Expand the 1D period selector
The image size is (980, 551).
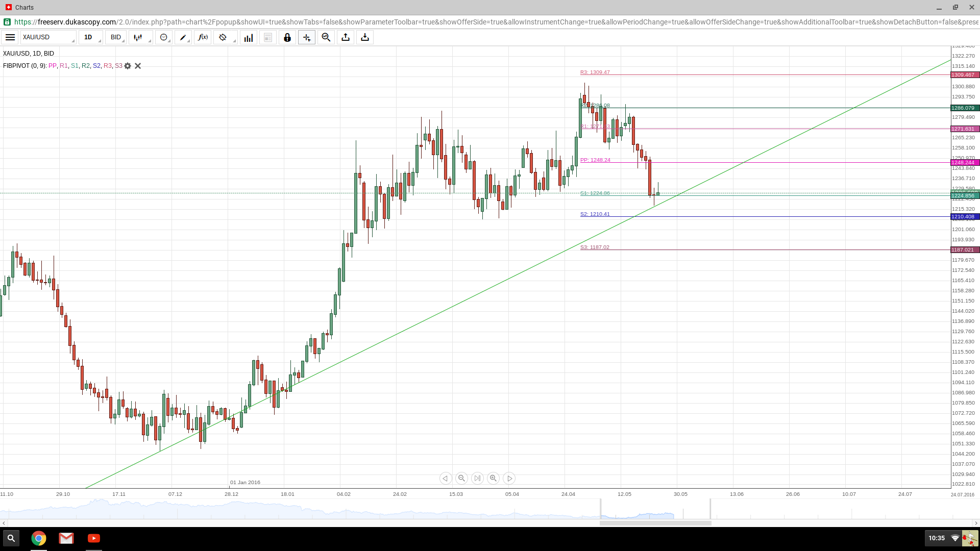coord(91,37)
